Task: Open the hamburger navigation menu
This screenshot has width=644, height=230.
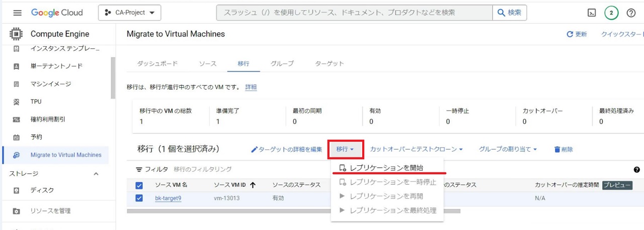Action: tap(17, 13)
